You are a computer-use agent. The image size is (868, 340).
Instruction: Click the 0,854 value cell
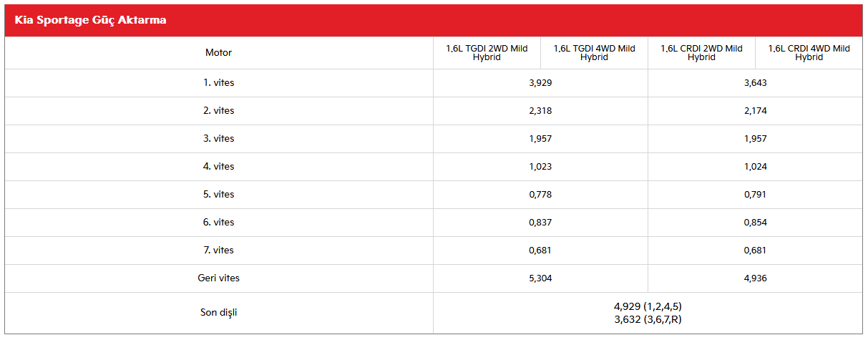tap(755, 223)
